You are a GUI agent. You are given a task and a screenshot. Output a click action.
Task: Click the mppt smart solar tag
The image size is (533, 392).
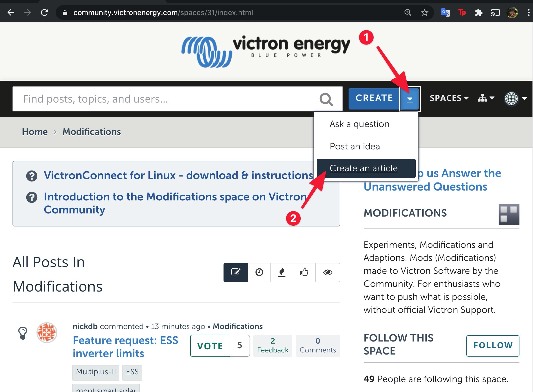106,388
